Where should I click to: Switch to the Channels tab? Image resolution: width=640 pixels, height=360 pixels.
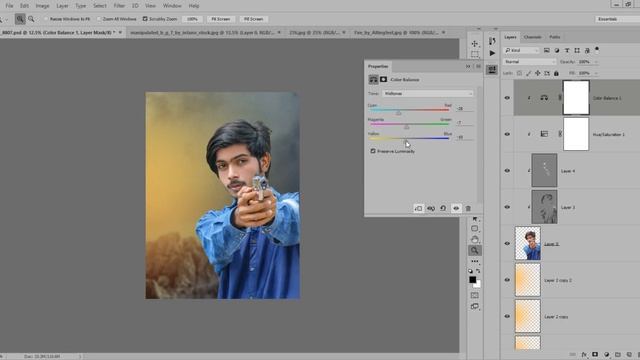pos(532,37)
